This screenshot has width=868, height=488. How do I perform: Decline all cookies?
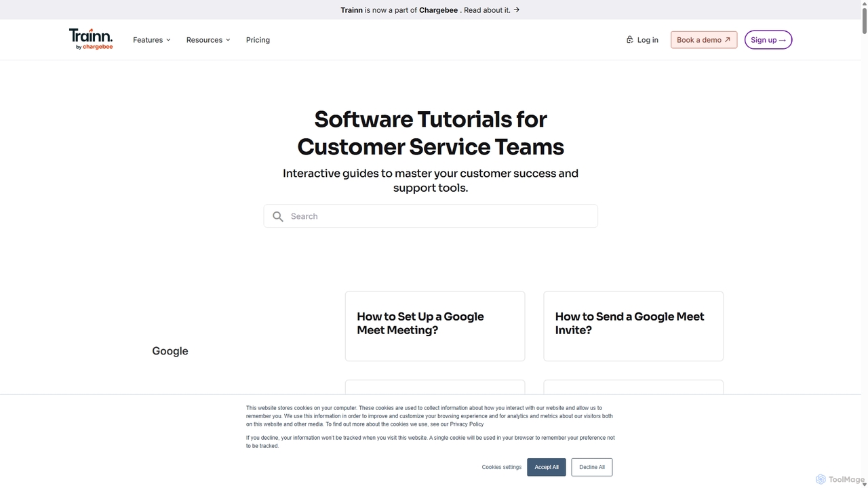tap(592, 467)
